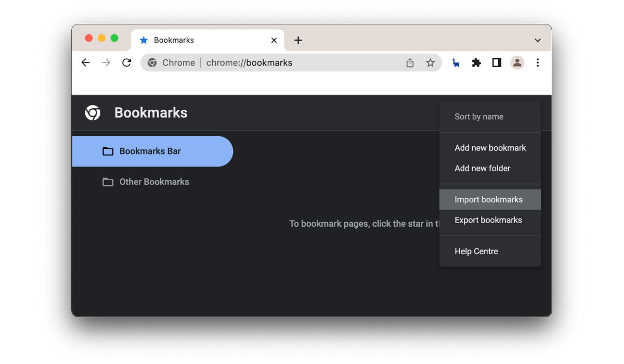Open Help Centre from the menu
The height and width of the screenshot is (364, 624).
click(x=490, y=251)
